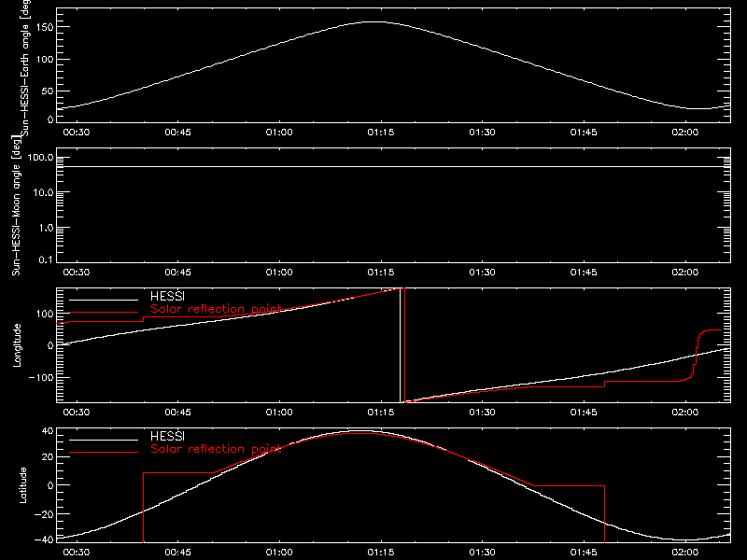Click the Sun-HESSI-Earth angle axis label
The image size is (747, 560).
point(25,66)
